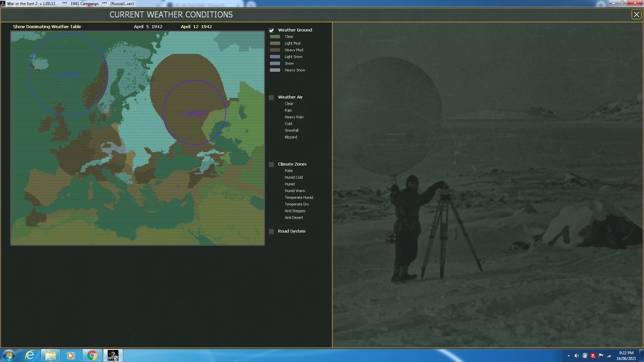Open the Windows Start menu
Viewport: 644px width, 362px height.
(9, 355)
